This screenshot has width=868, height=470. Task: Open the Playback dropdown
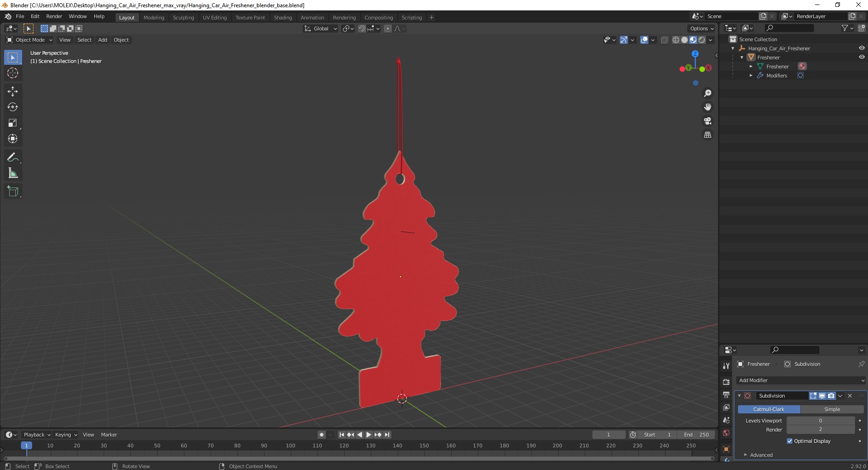(x=37, y=435)
